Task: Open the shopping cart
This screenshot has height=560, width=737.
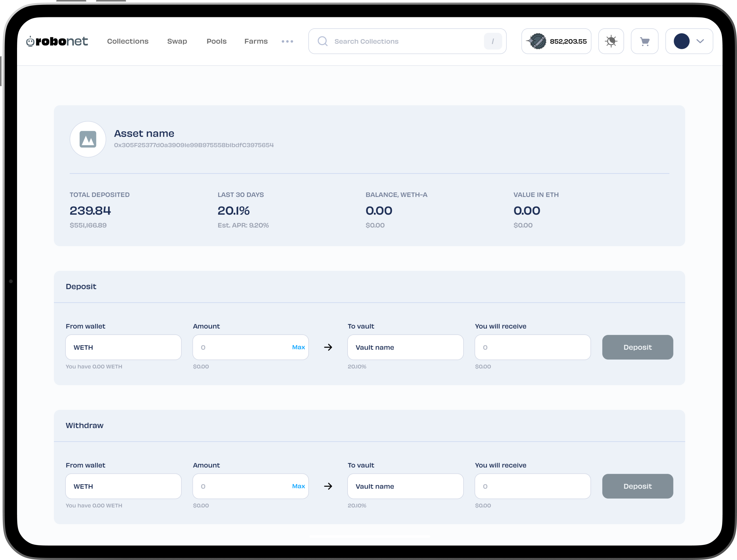Action: pos(644,41)
